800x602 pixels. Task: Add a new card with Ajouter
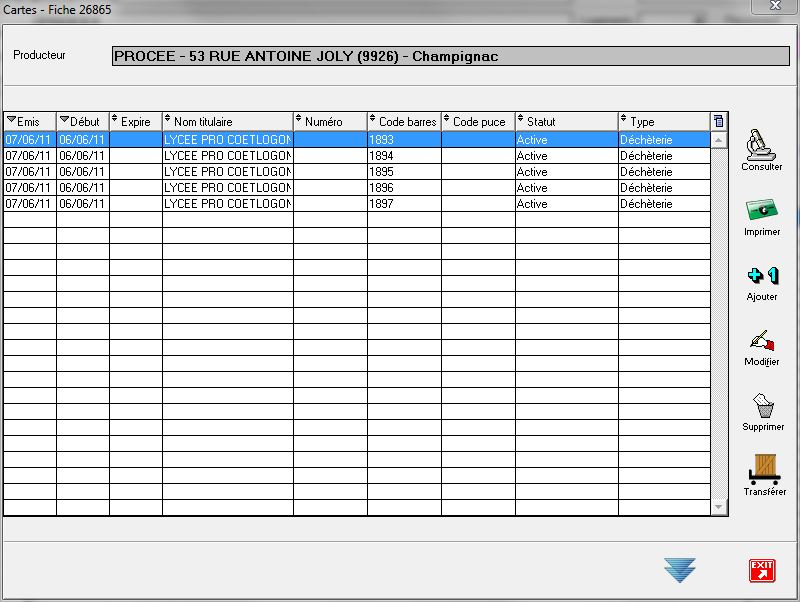762,276
